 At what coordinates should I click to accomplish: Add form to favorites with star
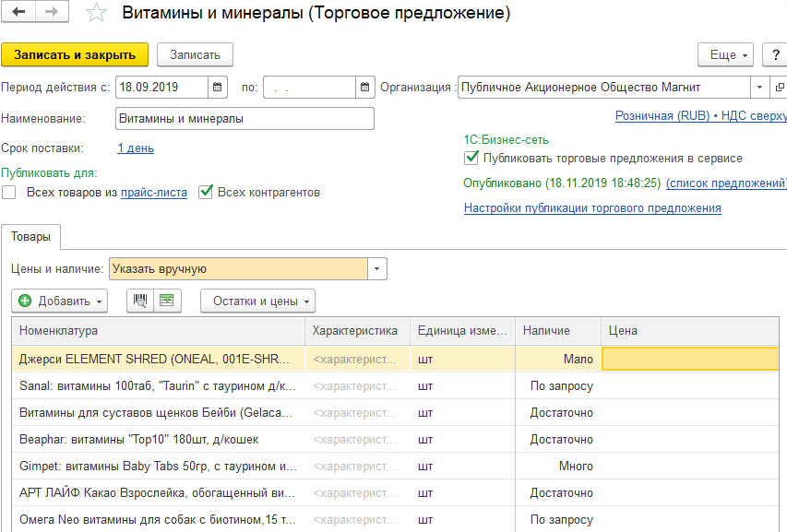coord(95,14)
